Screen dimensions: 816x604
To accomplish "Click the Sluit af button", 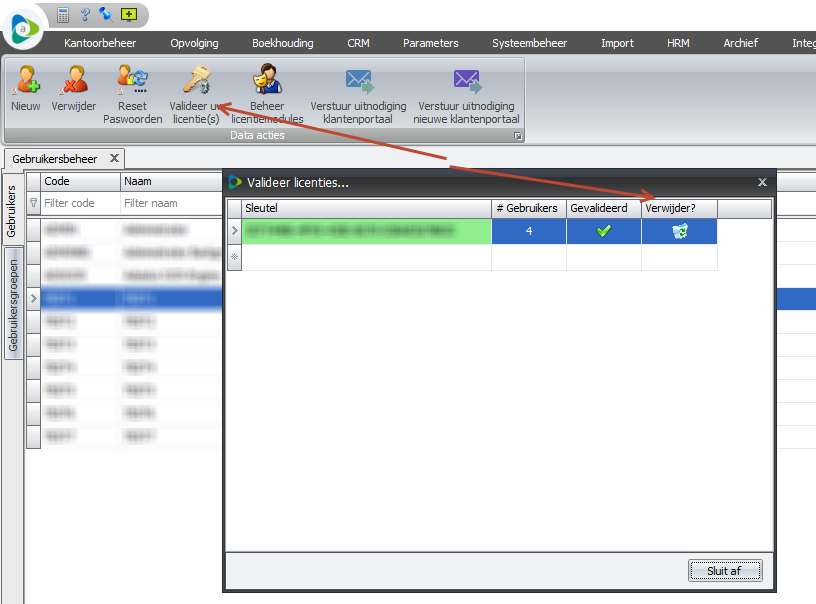I will click(725, 570).
